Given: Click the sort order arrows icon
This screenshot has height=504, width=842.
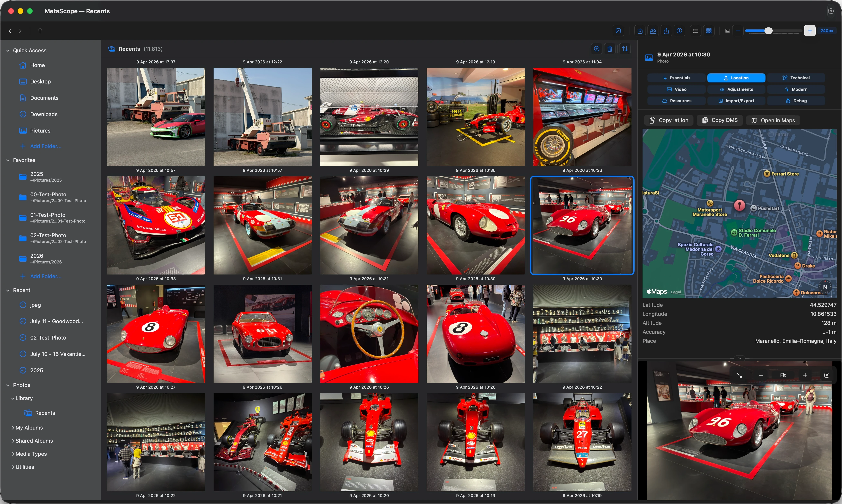Looking at the screenshot, I should [x=625, y=49].
